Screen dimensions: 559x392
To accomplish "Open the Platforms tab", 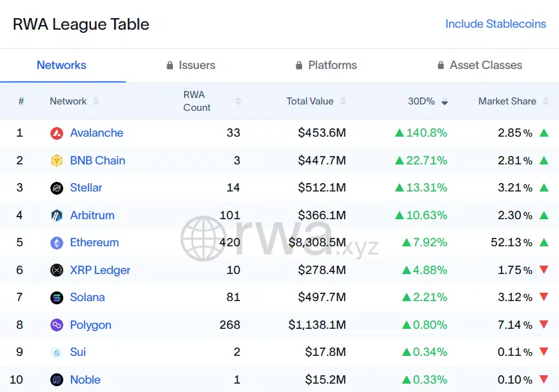I will 326,65.
